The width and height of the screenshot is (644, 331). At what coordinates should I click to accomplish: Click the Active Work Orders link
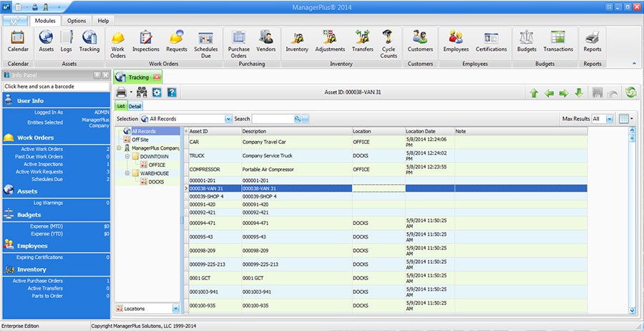pyautogui.click(x=42, y=149)
